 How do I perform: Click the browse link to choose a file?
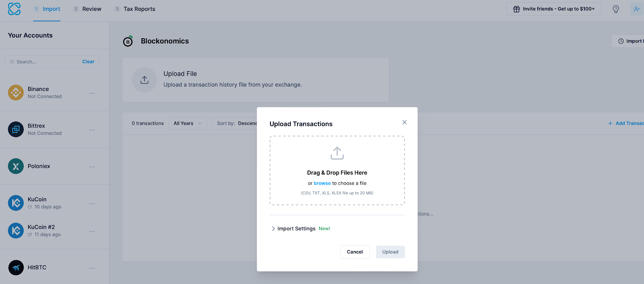point(322,183)
